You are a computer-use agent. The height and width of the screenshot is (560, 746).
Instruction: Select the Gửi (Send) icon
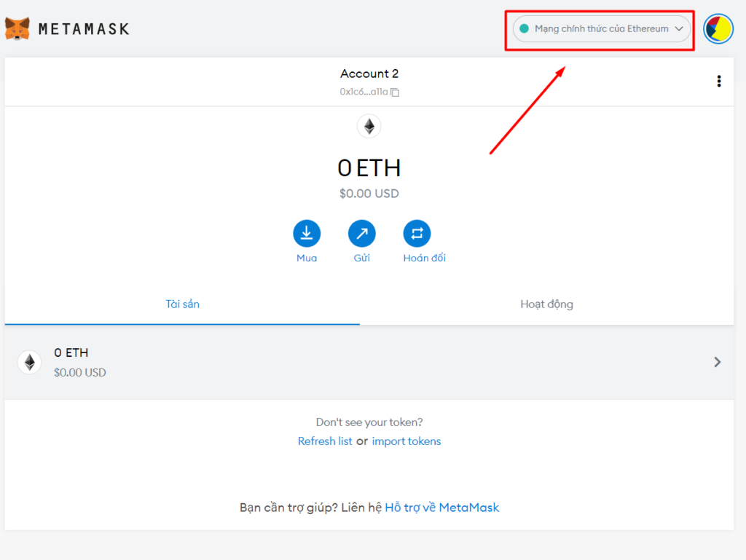click(362, 232)
